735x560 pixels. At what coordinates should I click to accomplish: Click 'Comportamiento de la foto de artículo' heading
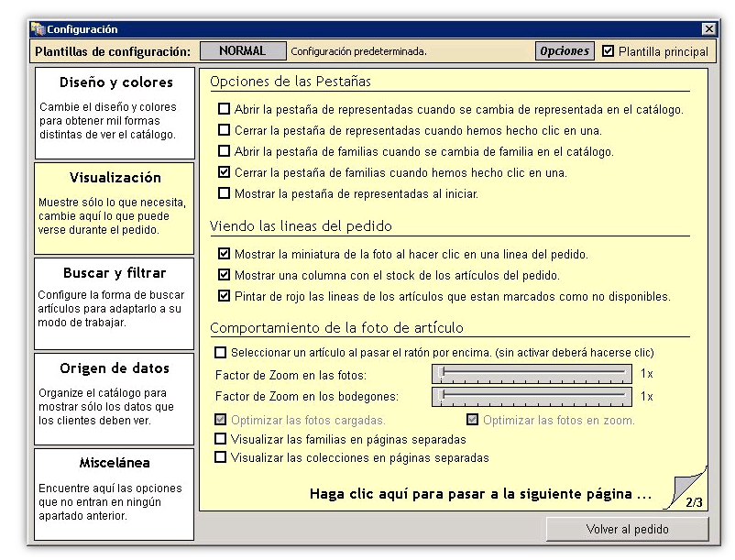(336, 327)
